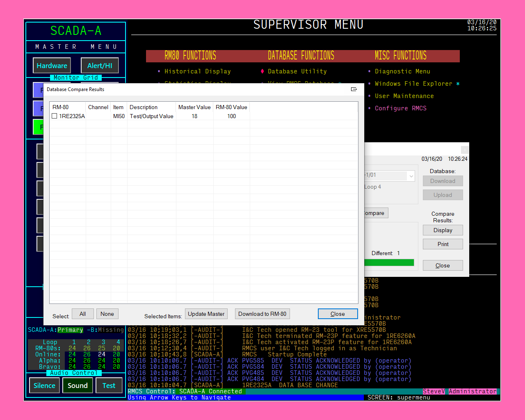The image size is (525, 420).
Task: Sort by the Master Value column header
Action: click(194, 107)
